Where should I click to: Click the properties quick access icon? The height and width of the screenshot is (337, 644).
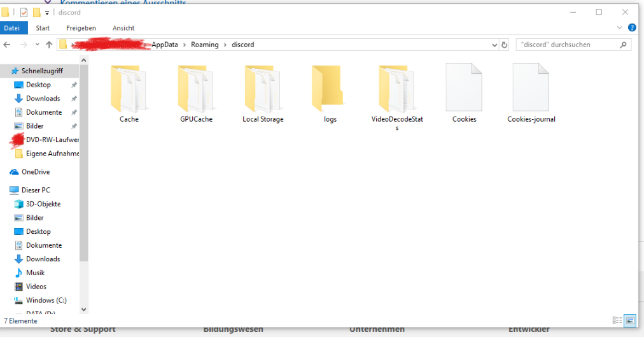pos(24,12)
